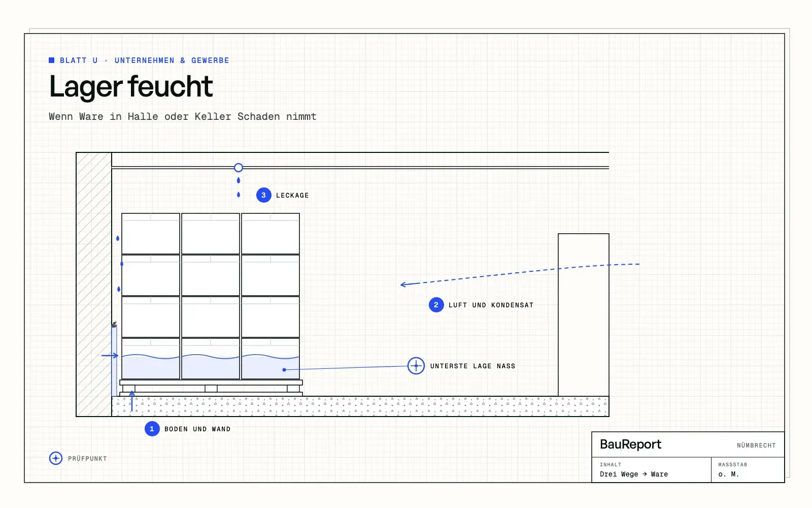Click the blue number 1 marker
This screenshot has width=812, height=508.
[152, 429]
